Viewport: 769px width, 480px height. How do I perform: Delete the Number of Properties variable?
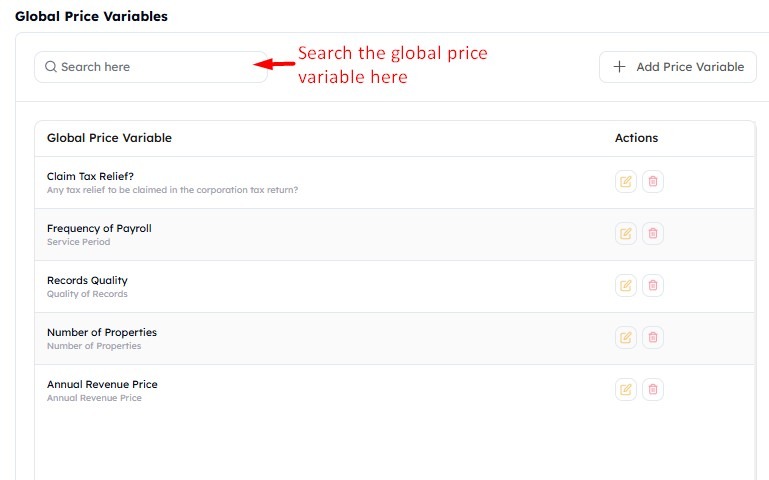point(653,338)
